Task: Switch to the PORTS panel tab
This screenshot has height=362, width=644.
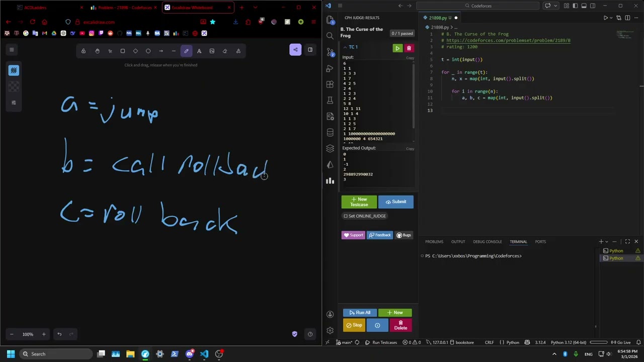Action: coord(540,242)
